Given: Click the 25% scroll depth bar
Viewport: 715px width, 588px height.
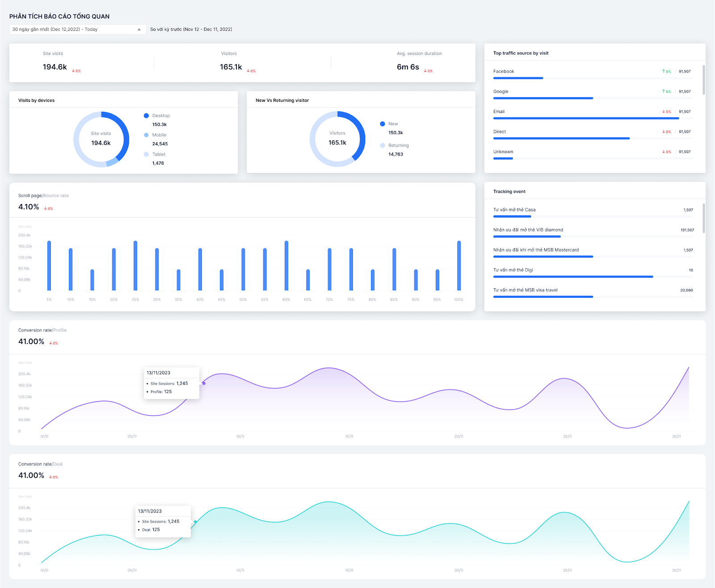Looking at the screenshot, I should (135, 266).
